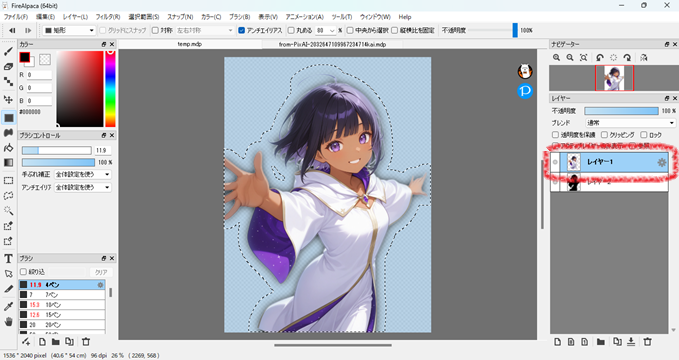Enable the クリッピング checkbox
Viewport: 679px width, 360px height.
tap(605, 135)
